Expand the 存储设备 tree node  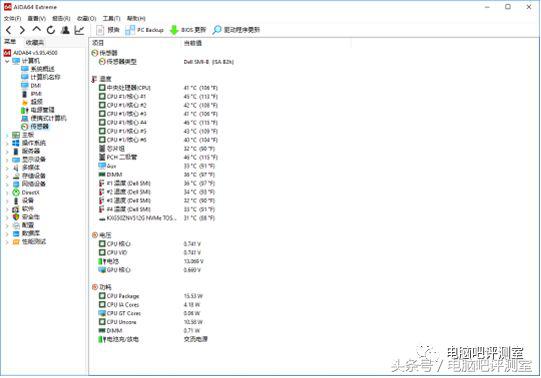[x=7, y=176]
